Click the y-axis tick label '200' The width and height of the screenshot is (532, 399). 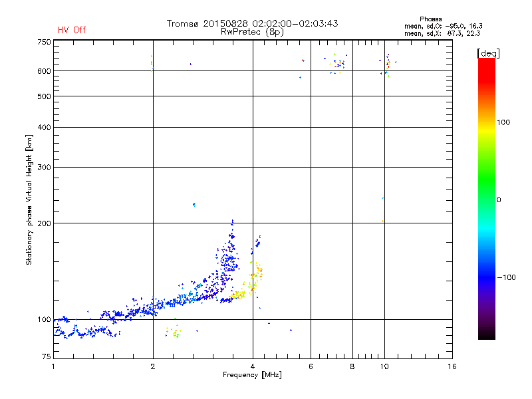(x=44, y=223)
